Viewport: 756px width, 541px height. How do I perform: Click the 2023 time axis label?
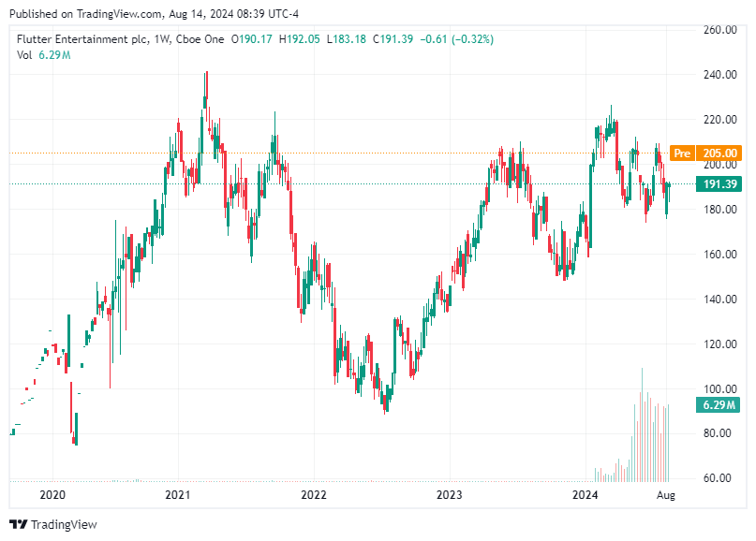(x=450, y=495)
